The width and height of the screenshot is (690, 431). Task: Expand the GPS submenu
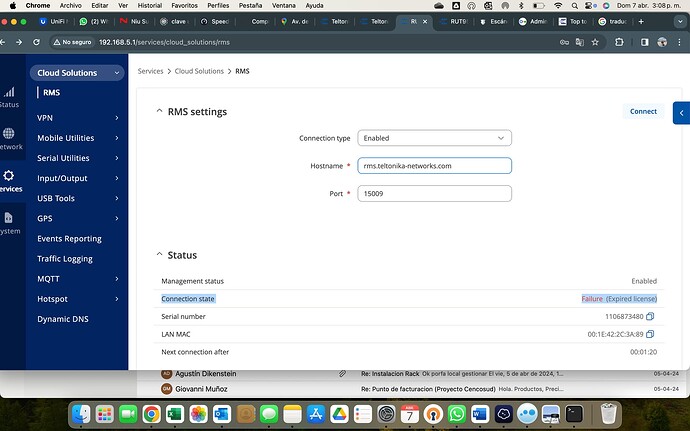tap(78, 218)
